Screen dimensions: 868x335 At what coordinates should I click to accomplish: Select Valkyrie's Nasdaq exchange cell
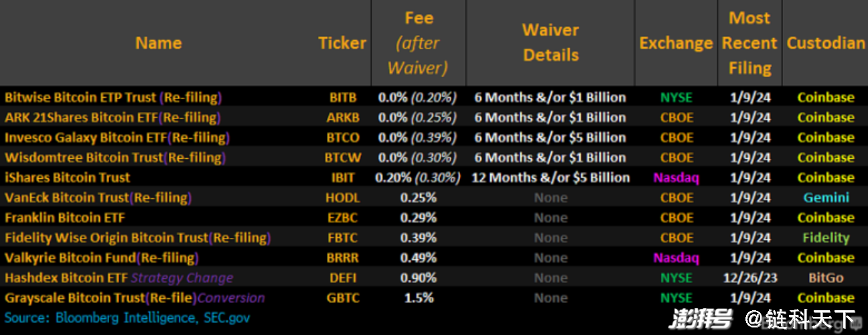pyautogui.click(x=676, y=258)
